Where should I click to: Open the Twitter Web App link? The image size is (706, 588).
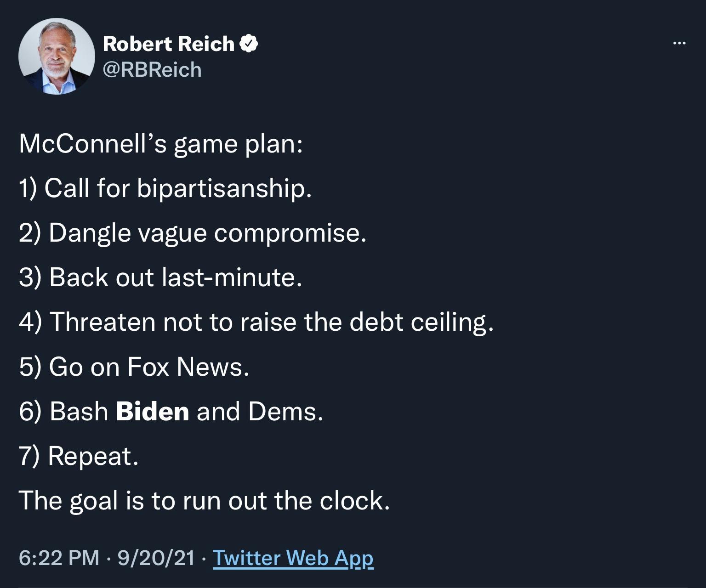pyautogui.click(x=293, y=558)
